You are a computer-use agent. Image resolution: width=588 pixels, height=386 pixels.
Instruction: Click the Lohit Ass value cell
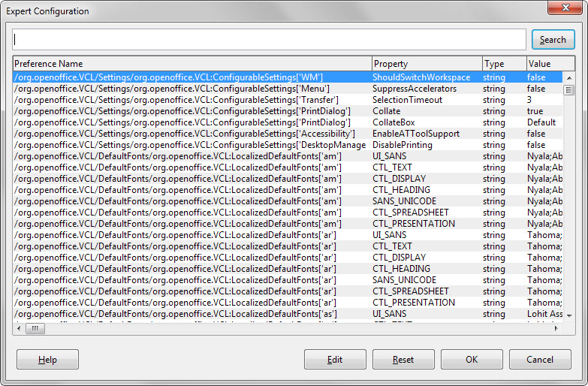click(544, 314)
